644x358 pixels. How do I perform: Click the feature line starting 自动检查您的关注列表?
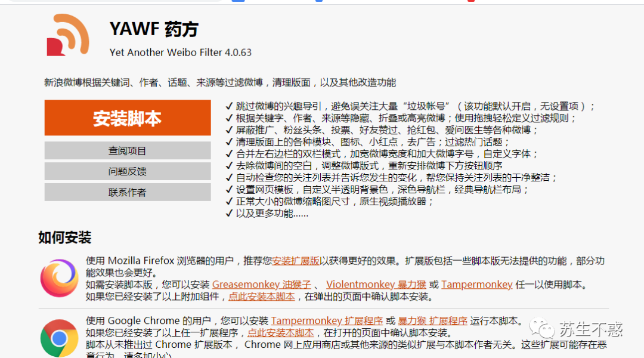click(x=391, y=178)
